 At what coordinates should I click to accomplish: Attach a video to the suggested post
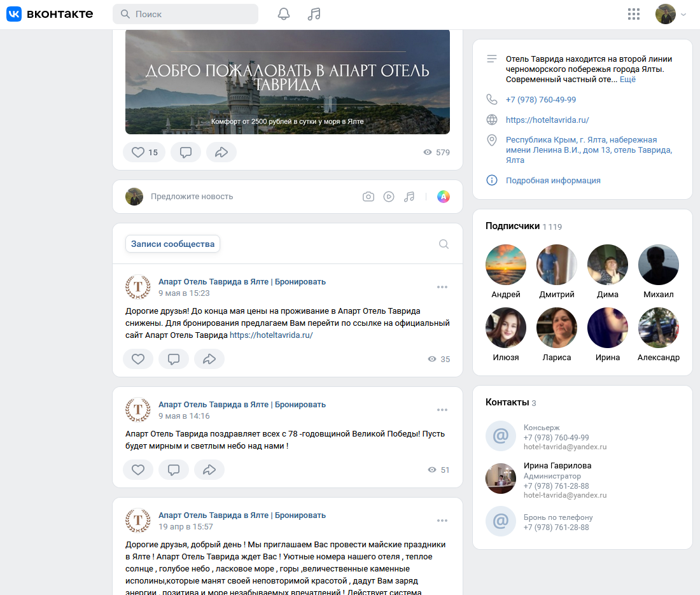389,197
